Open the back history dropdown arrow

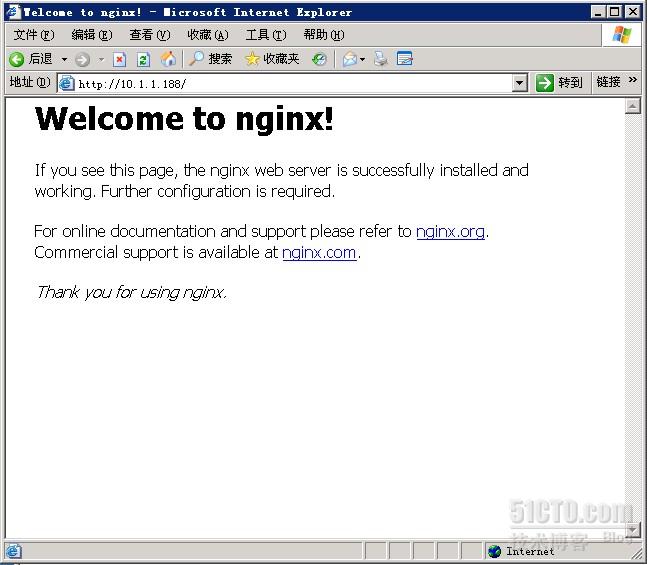(64, 59)
